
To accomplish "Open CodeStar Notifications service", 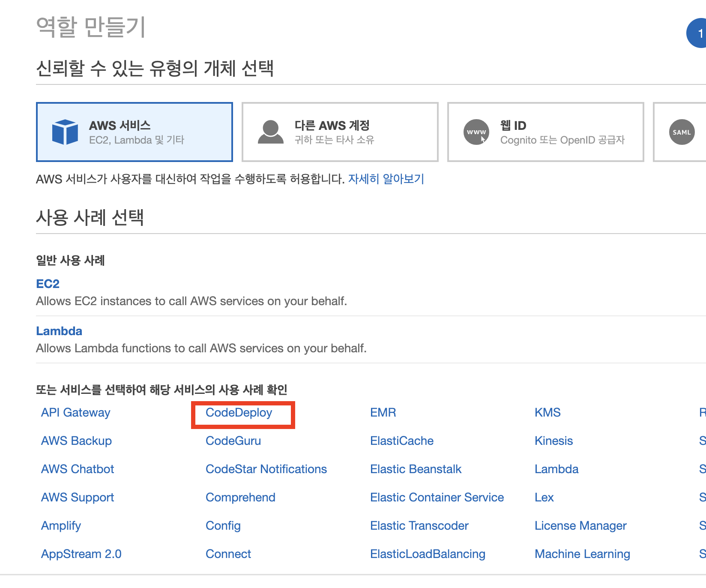I will pyautogui.click(x=266, y=469).
